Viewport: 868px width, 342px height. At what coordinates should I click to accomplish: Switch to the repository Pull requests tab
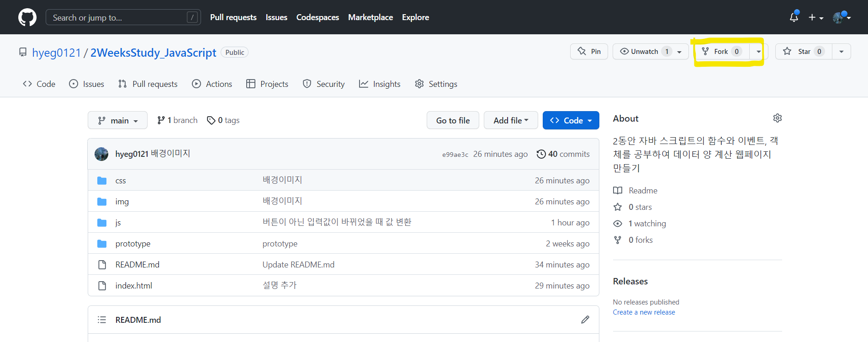point(148,84)
